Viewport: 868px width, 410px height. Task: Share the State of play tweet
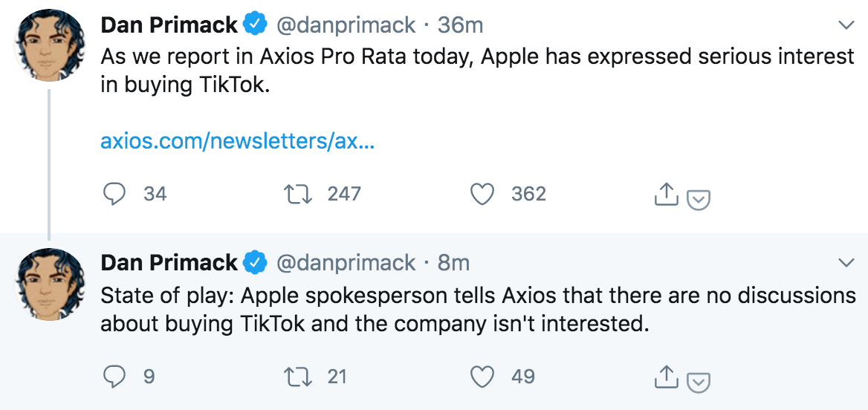666,377
